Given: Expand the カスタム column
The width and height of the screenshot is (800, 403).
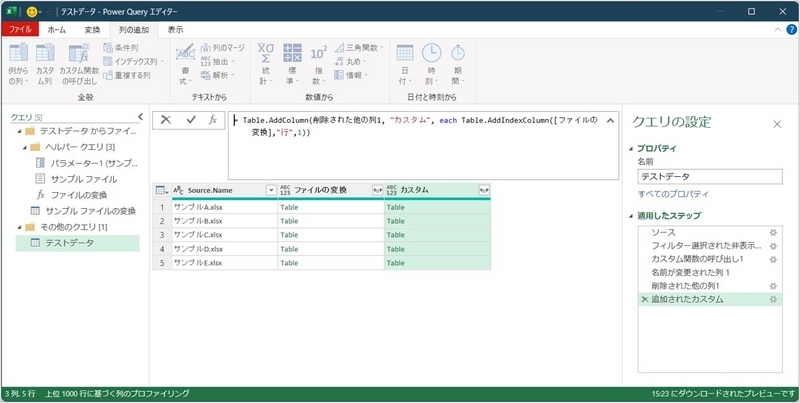Looking at the screenshot, I should (484, 190).
